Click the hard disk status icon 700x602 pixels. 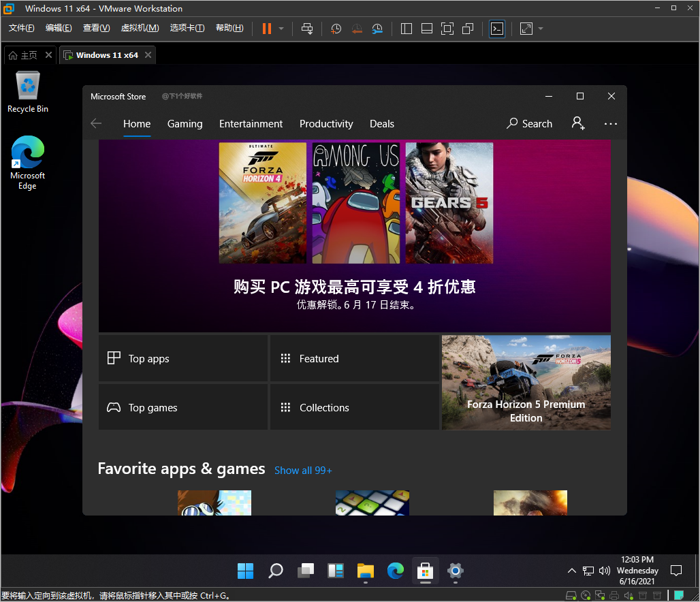571,595
